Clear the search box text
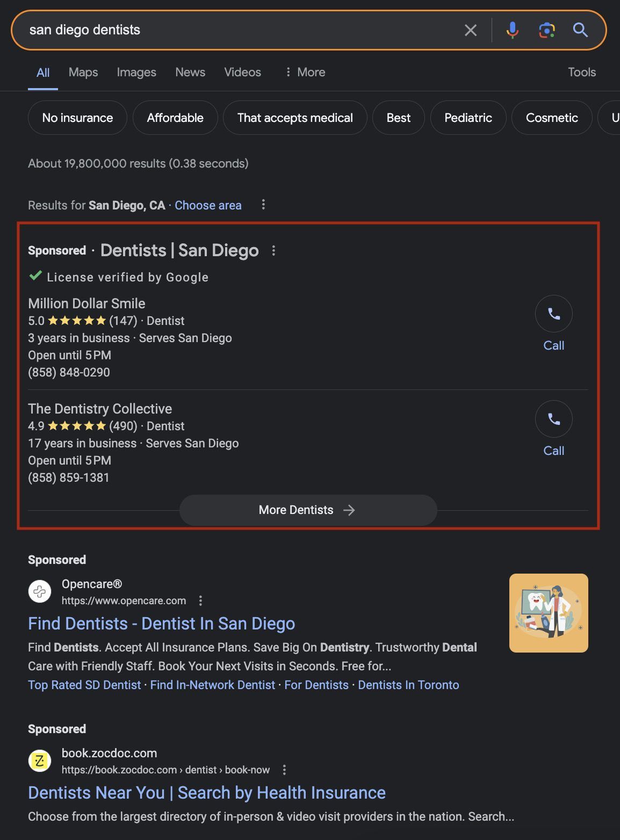The image size is (620, 840). point(470,30)
